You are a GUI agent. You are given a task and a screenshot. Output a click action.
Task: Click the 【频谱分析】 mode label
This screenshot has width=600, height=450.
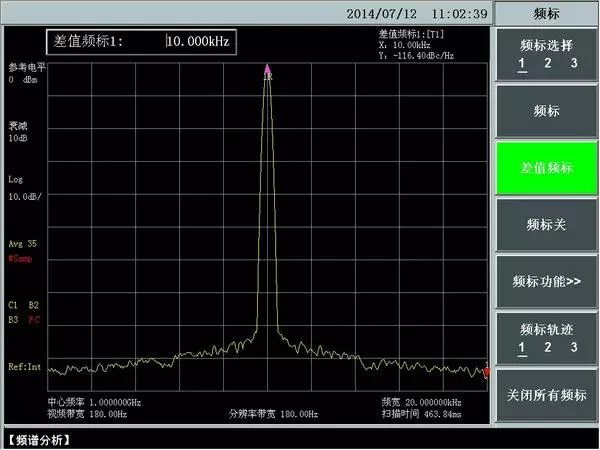pos(38,440)
